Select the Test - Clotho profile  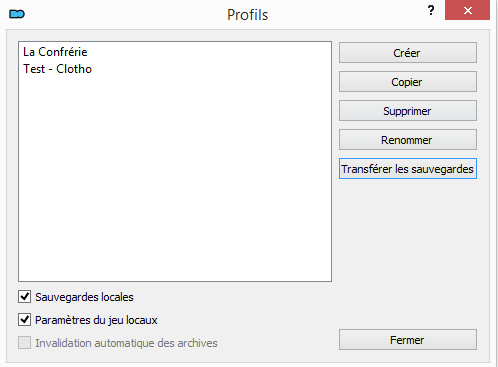tap(57, 69)
